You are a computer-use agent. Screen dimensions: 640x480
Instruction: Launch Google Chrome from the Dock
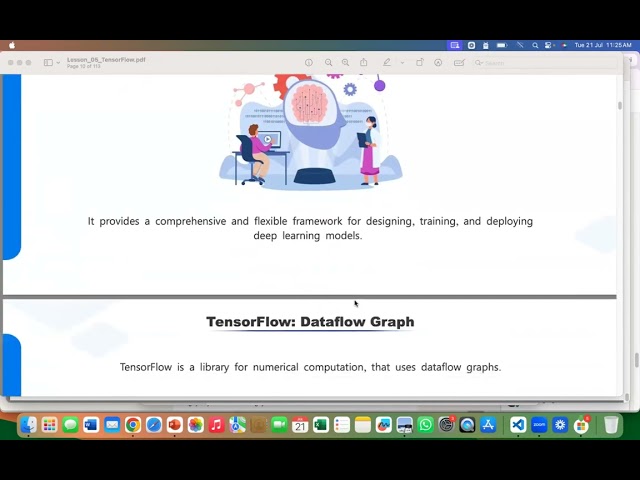click(x=133, y=425)
